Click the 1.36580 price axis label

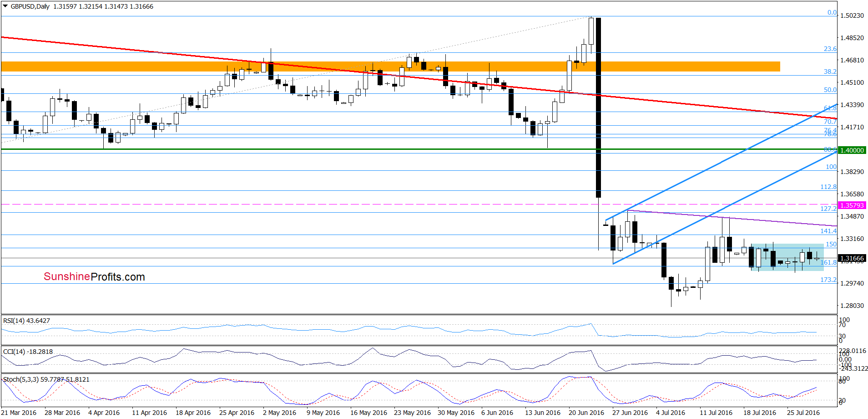[x=852, y=194]
